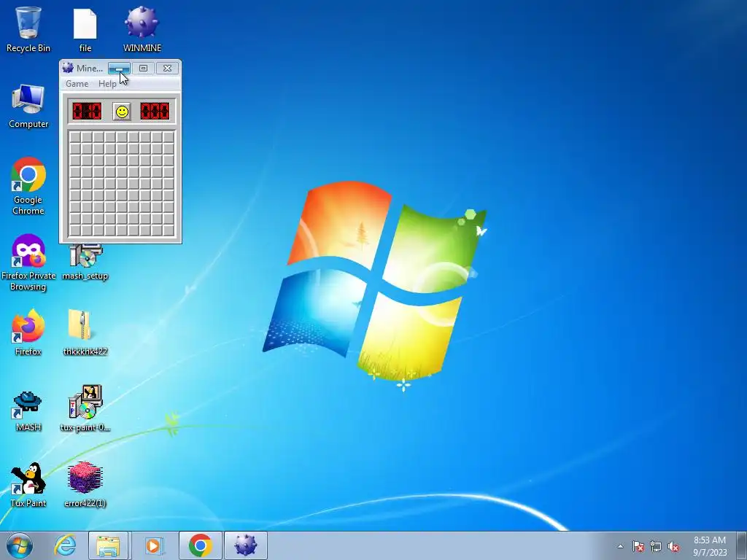The height and width of the screenshot is (560, 747).
Task: Select the thkkkhk422 zip folder icon
Action: click(85, 332)
